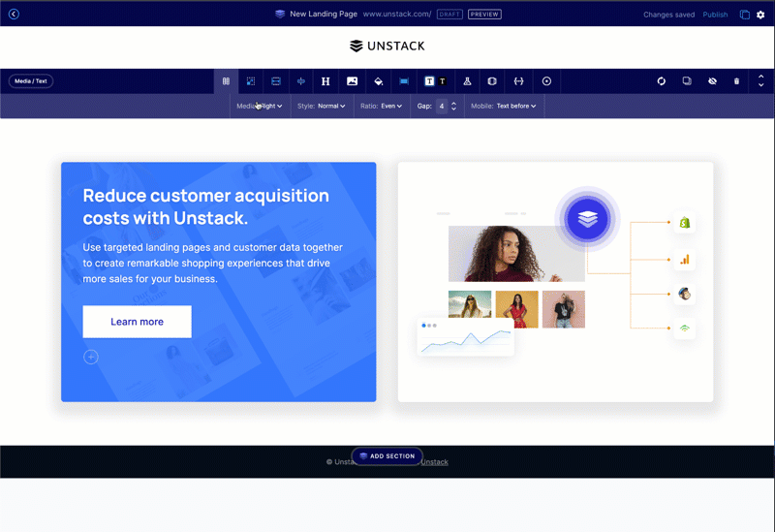The image size is (775, 532).
Task: Move section up with the up chevron
Action: coord(761,77)
